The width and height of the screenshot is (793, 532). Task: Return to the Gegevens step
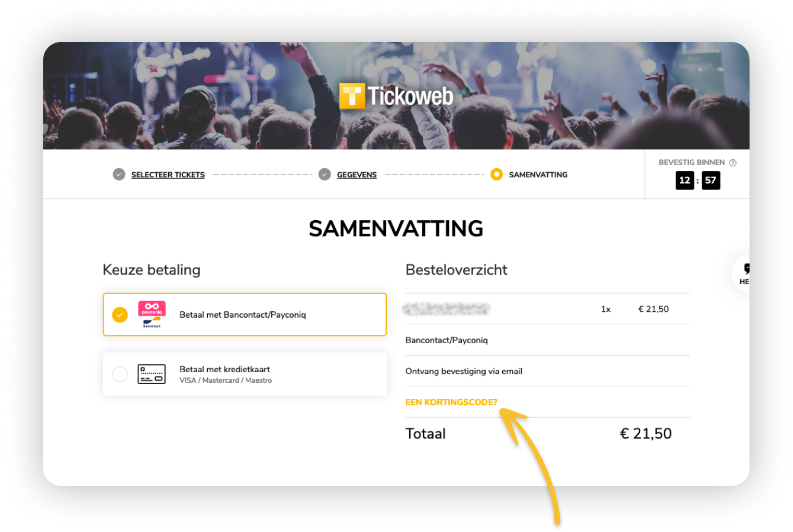tap(357, 175)
